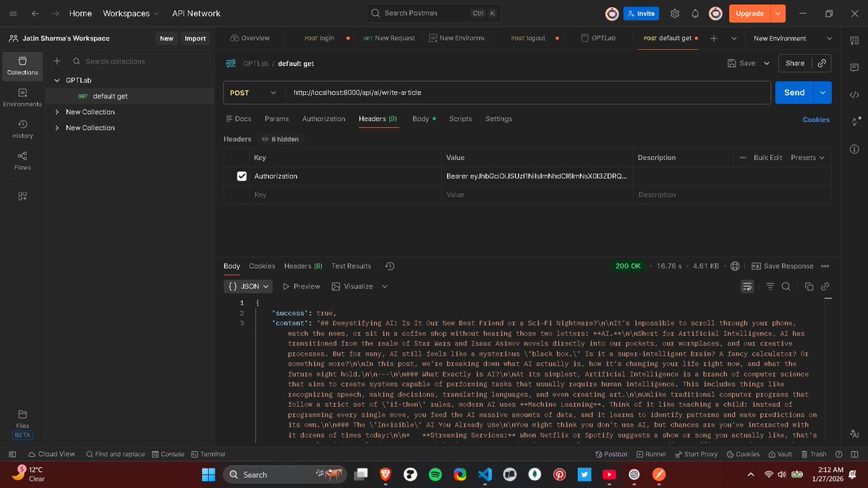Uncheck the Authorization header checkbox
The width and height of the screenshot is (868, 488).
tap(242, 176)
